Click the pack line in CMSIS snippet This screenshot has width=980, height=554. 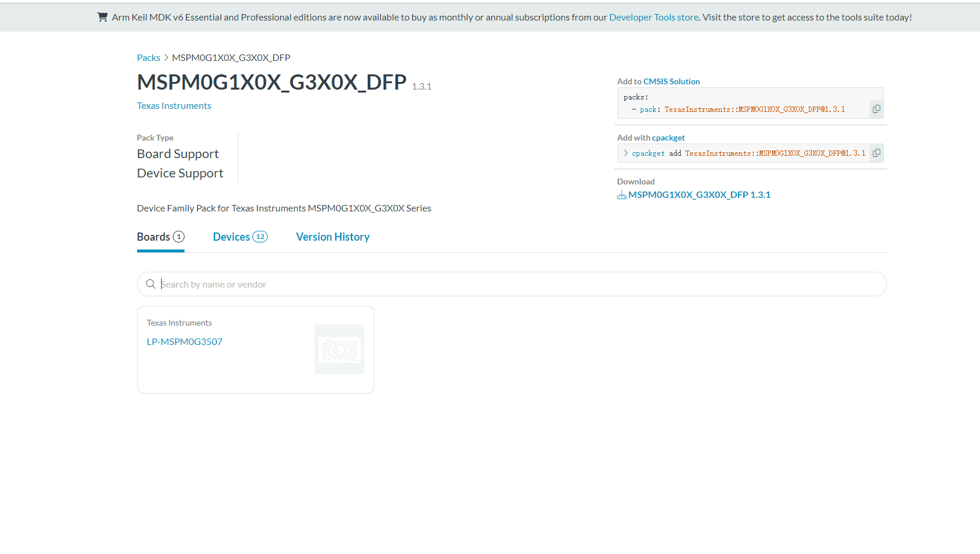738,110
